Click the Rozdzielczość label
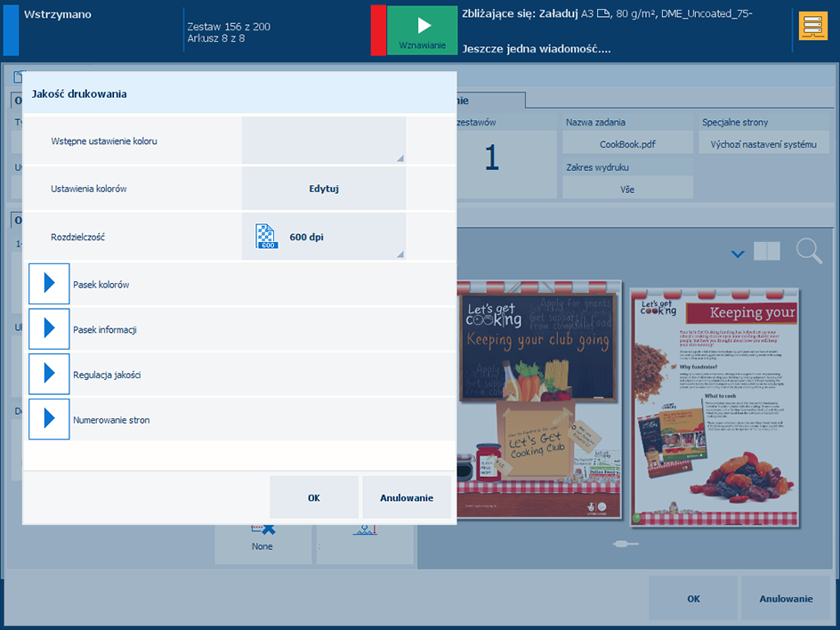This screenshot has height=630, width=840. 77,237
